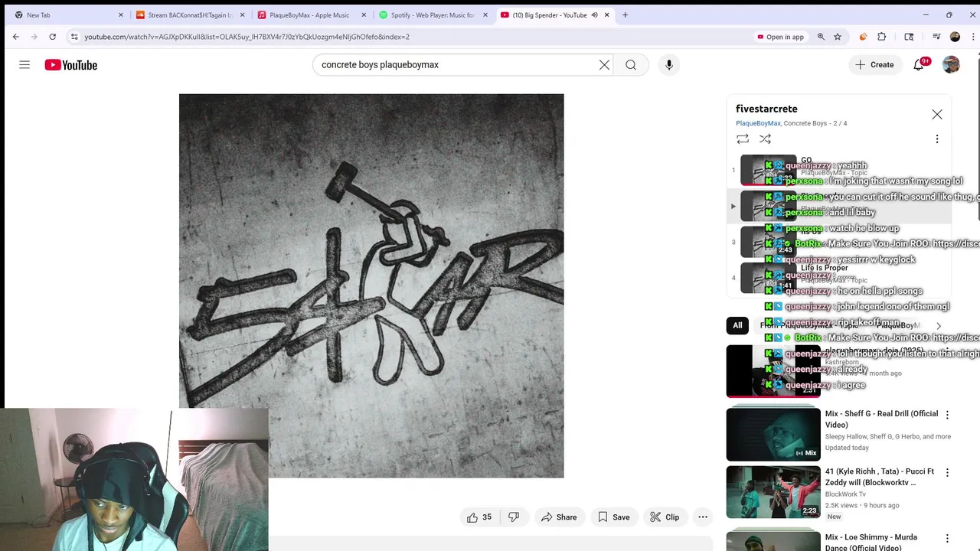Screen dimensions: 980x551
Task: Play 'Life Is Proper' in the playlist
Action: click(x=838, y=278)
